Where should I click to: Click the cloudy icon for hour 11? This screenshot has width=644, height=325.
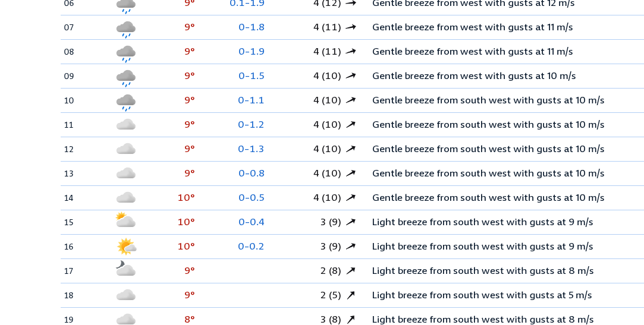click(x=125, y=125)
